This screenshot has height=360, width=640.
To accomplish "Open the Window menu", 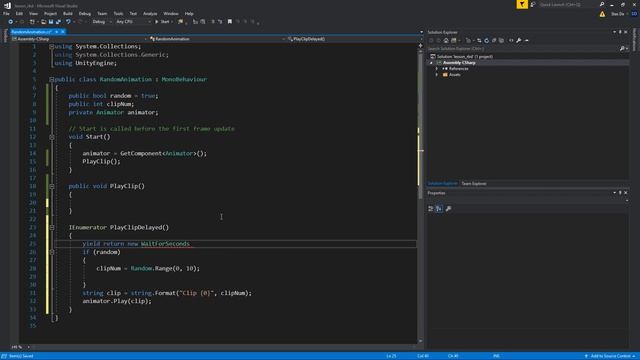I will (x=171, y=13).
